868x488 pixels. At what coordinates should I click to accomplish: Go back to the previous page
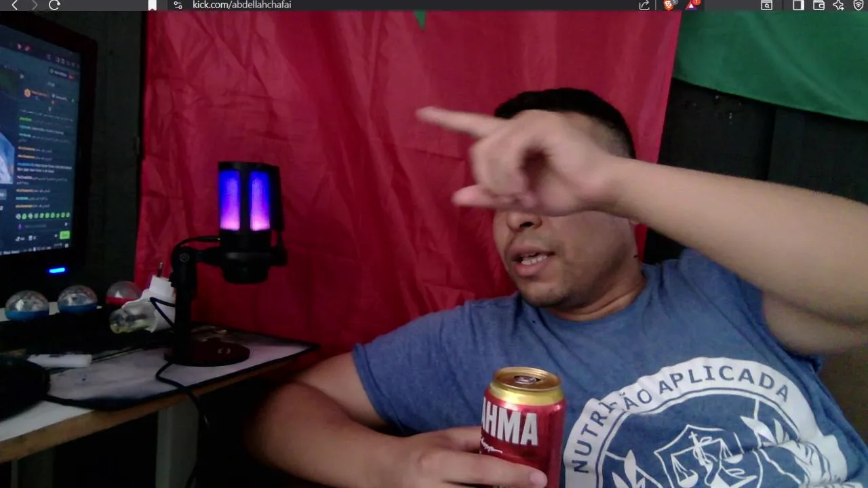click(15, 5)
